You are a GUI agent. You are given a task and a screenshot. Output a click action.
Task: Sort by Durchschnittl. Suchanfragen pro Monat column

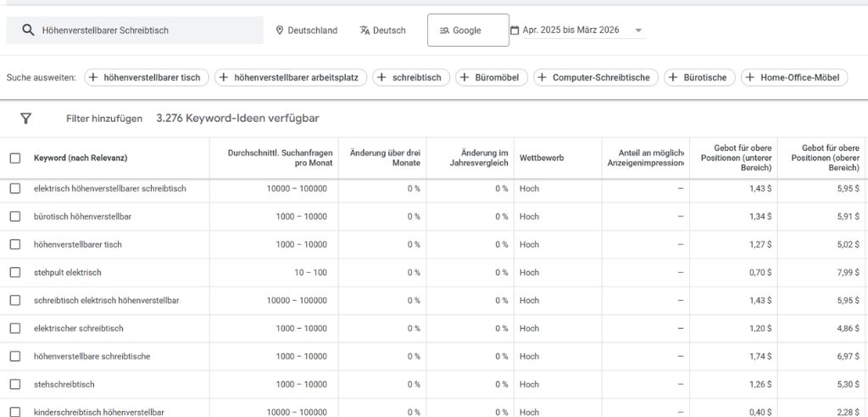280,158
